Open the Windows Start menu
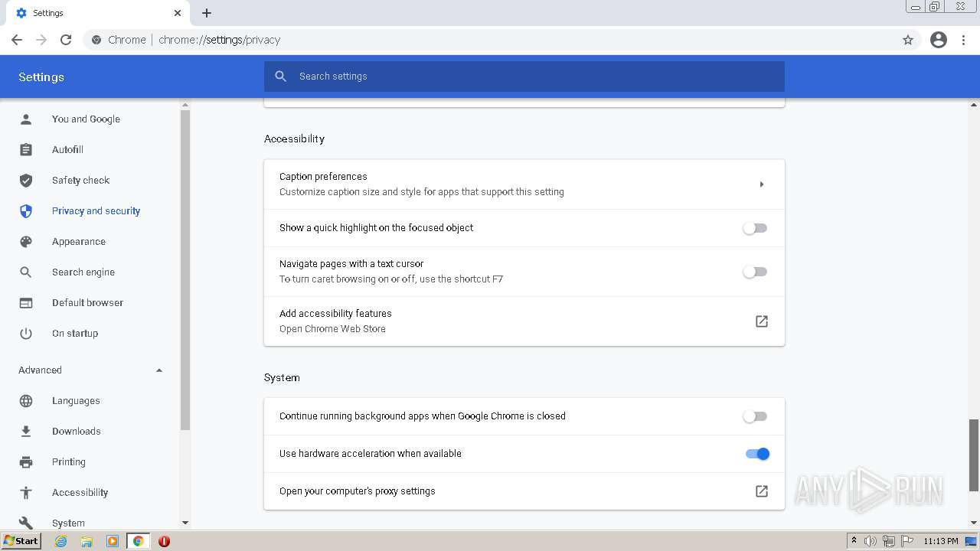 tap(21, 541)
